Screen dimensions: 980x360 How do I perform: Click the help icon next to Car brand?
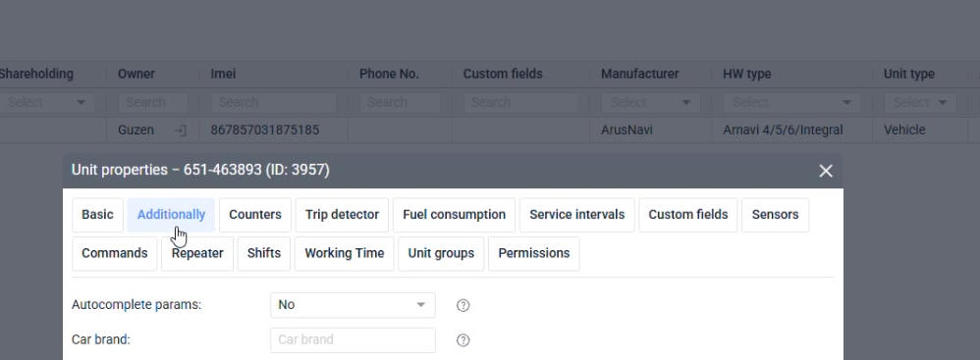pos(463,340)
